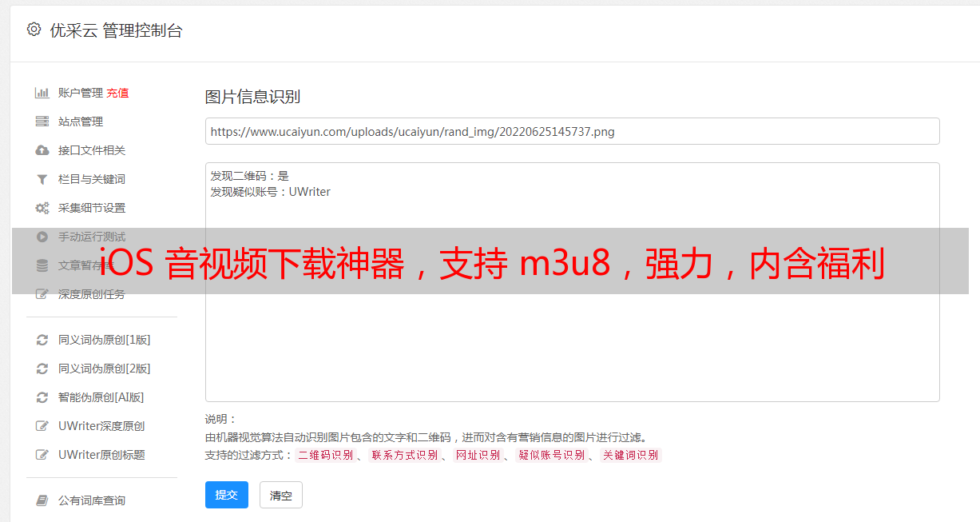
Task: Open 采集细节设置 menu item
Action: [92, 208]
